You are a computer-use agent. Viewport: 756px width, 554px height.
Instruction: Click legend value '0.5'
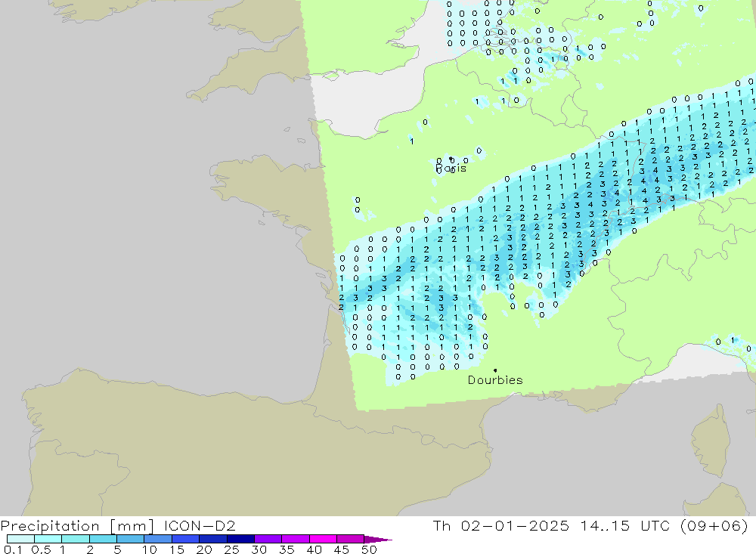tap(41, 549)
